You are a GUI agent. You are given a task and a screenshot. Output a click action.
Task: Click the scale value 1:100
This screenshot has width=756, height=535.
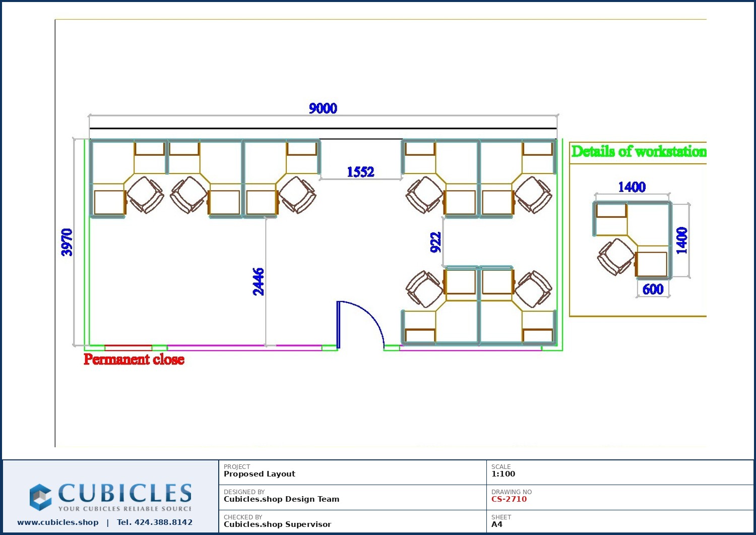(x=503, y=474)
